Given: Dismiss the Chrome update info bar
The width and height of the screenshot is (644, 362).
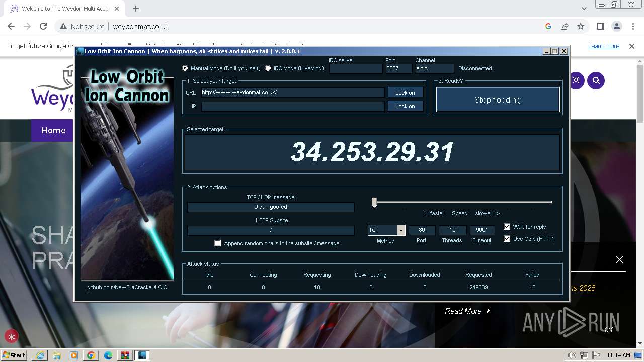Looking at the screenshot, I should point(632,46).
